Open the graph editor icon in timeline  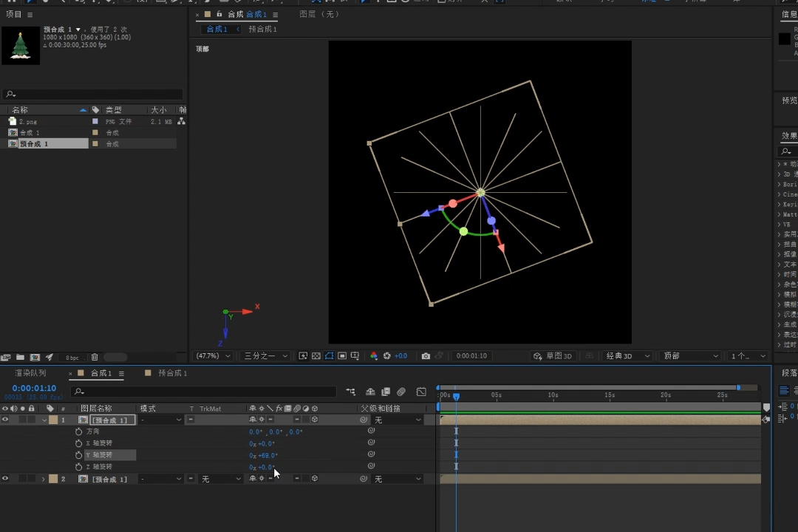(x=421, y=392)
